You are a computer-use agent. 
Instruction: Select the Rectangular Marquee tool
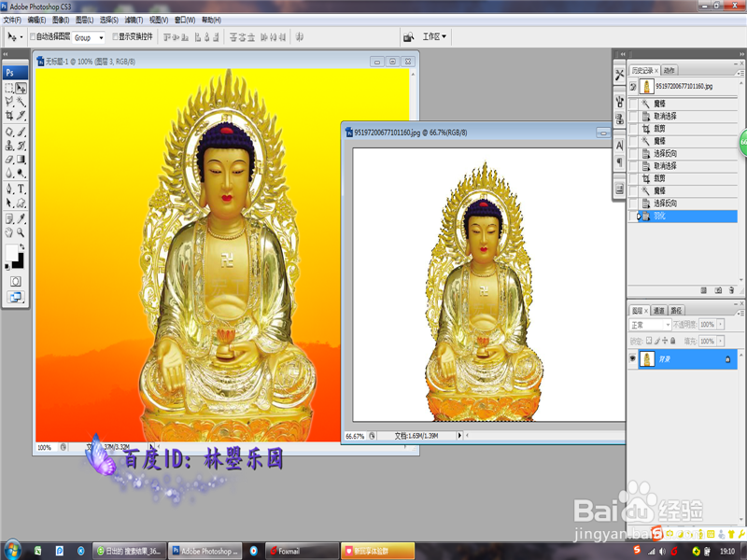(x=9, y=88)
